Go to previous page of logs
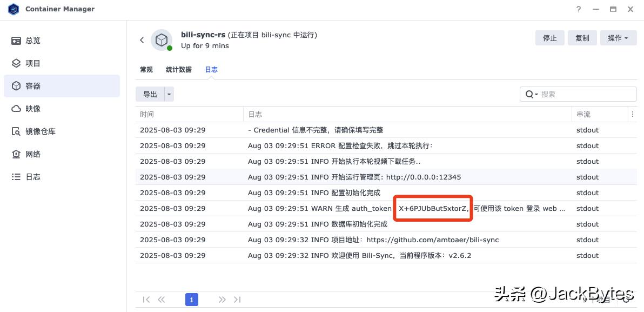644x312 pixels. pos(162,300)
